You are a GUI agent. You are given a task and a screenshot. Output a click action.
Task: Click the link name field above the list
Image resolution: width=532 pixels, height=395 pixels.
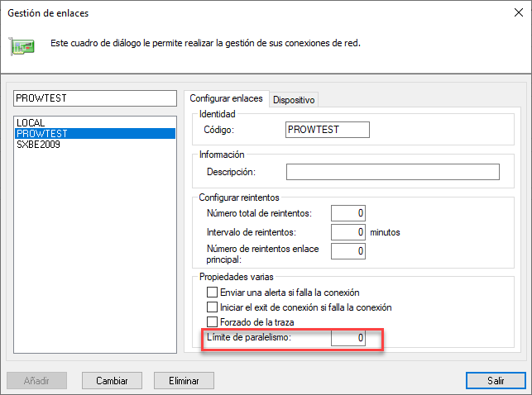pos(94,98)
